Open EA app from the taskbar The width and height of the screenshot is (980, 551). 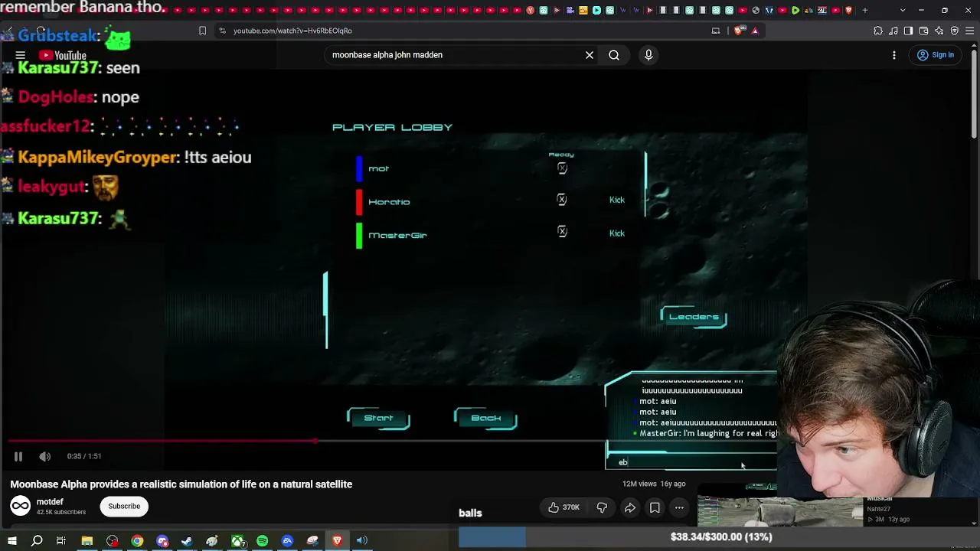[x=287, y=541]
